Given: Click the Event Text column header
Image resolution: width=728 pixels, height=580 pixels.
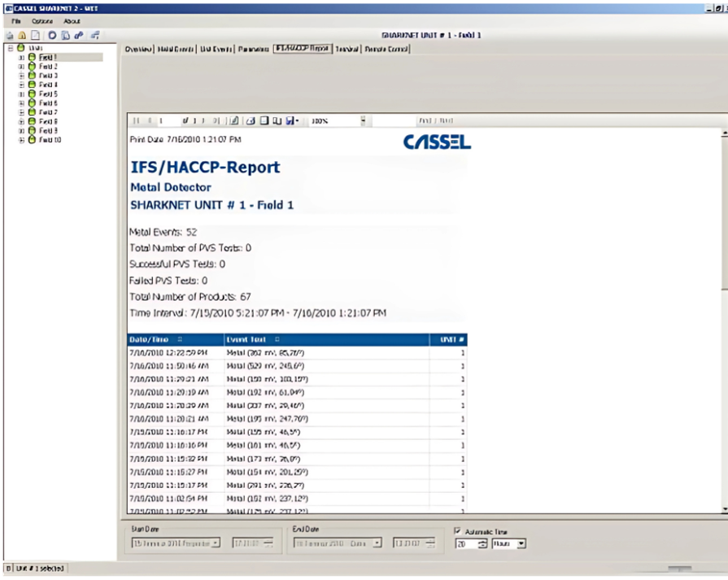Looking at the screenshot, I should coord(327,339).
